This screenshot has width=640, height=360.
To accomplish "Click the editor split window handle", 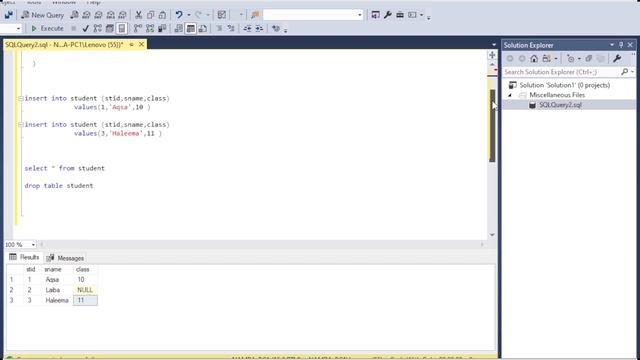I will tap(492, 55).
